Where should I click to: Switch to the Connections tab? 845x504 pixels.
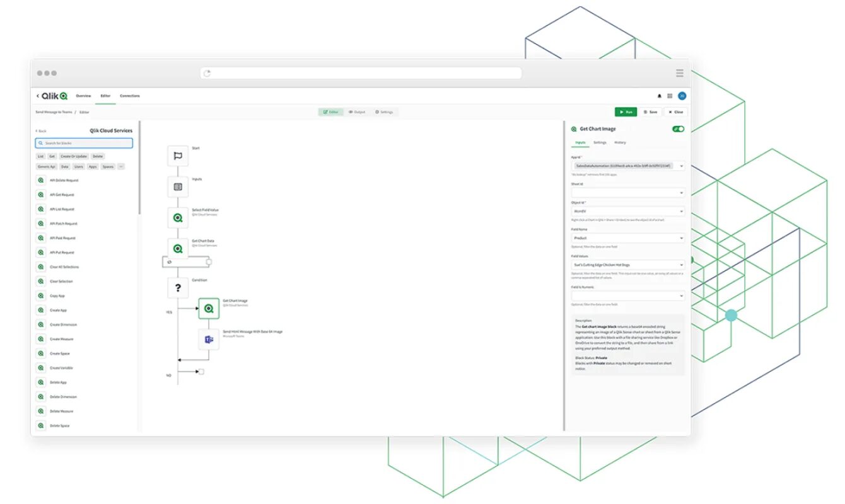[130, 96]
